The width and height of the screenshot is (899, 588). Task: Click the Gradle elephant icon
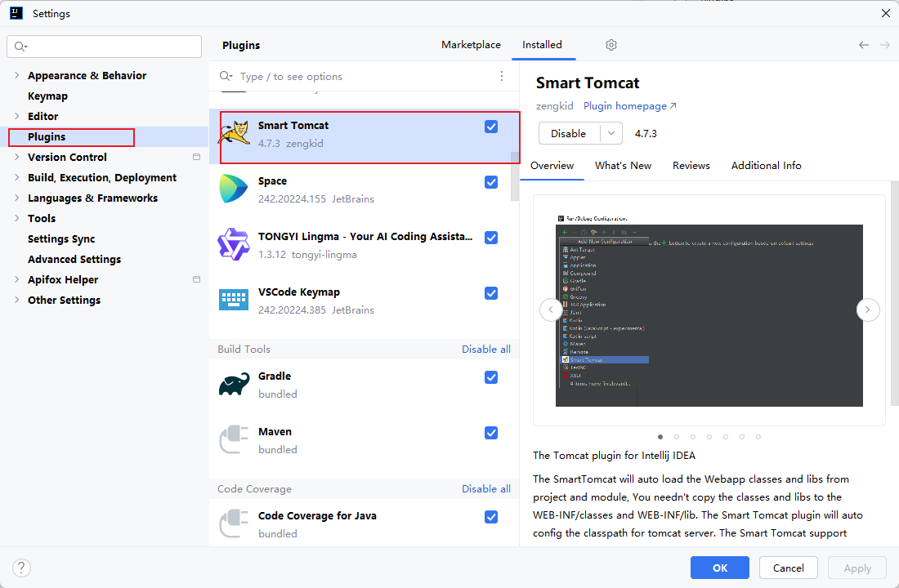point(234,384)
